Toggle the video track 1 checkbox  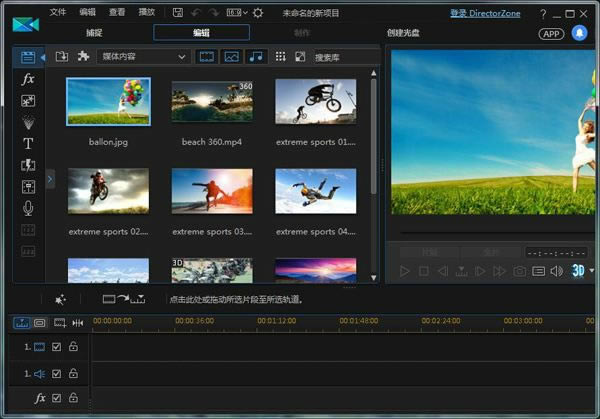57,347
